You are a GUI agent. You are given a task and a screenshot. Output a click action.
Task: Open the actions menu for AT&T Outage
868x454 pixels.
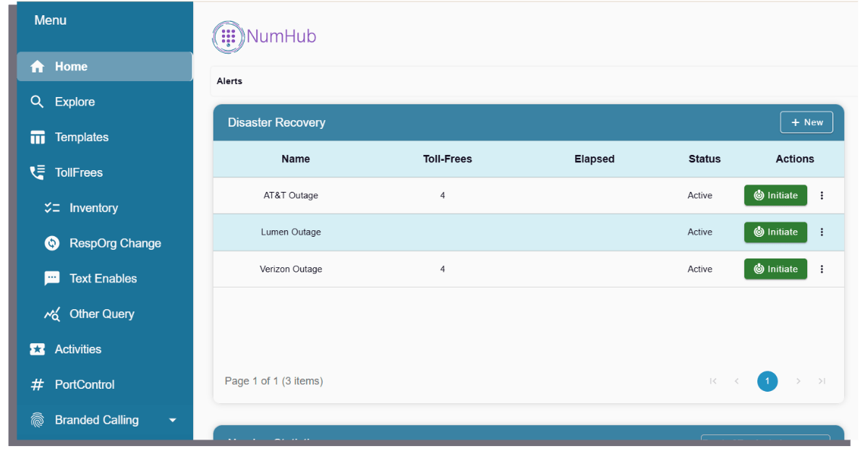(822, 195)
